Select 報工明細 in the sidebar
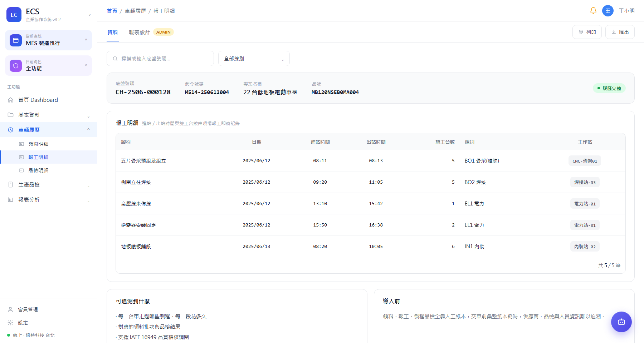This screenshot has width=644, height=343. [x=49, y=157]
